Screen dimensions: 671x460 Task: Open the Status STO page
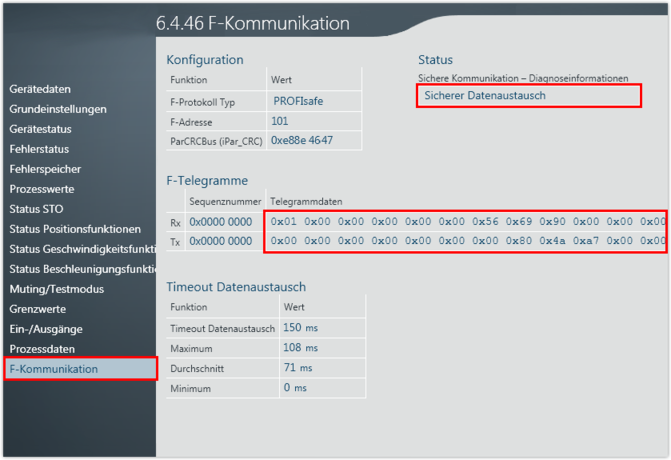point(36,209)
